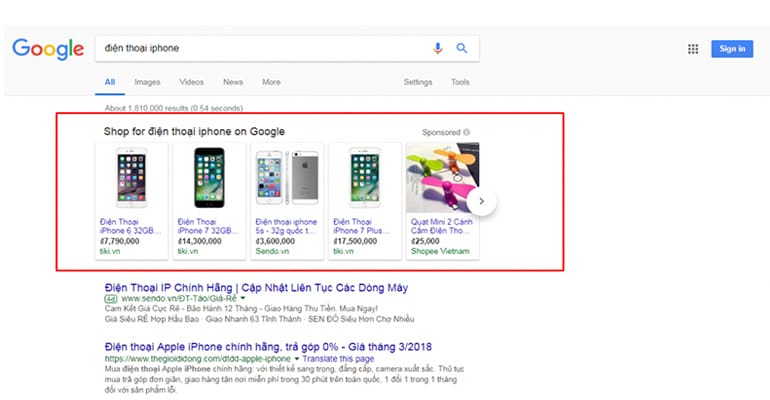
Task: Click the Sign in button
Action: (731, 49)
